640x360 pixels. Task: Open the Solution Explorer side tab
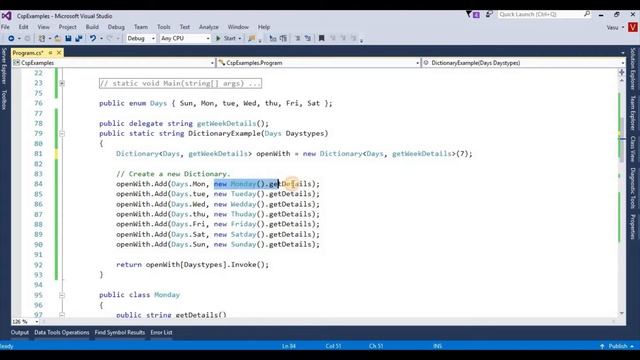pos(633,69)
